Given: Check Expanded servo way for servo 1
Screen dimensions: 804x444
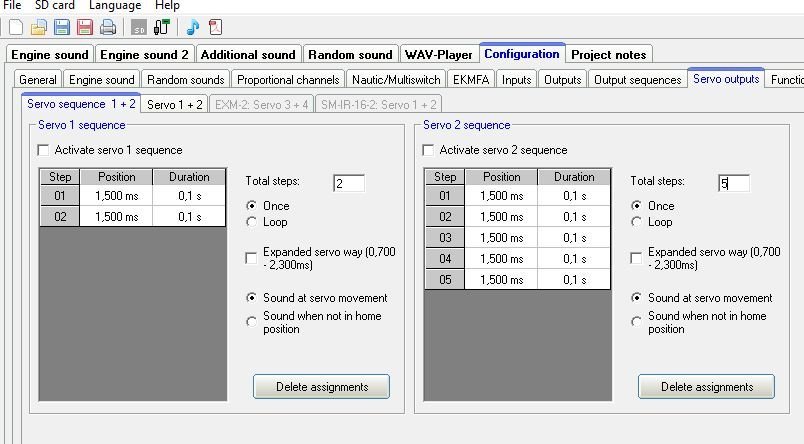Looking at the screenshot, I should [252, 259].
